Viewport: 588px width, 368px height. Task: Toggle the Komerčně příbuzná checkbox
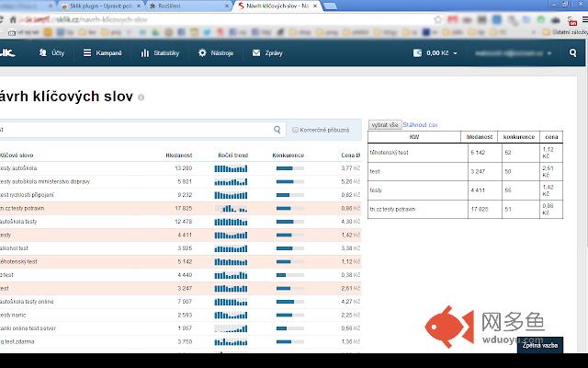[x=295, y=130]
